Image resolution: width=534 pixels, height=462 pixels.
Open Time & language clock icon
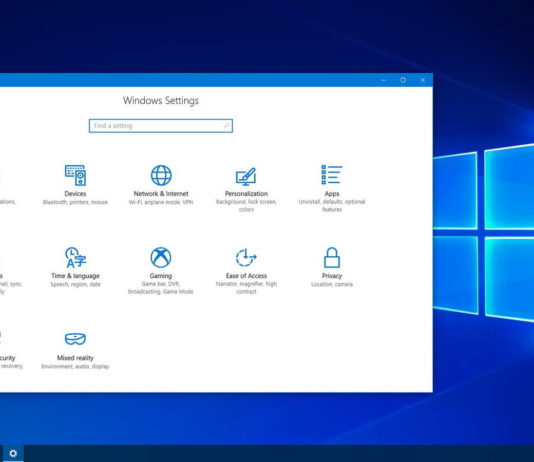pos(75,257)
